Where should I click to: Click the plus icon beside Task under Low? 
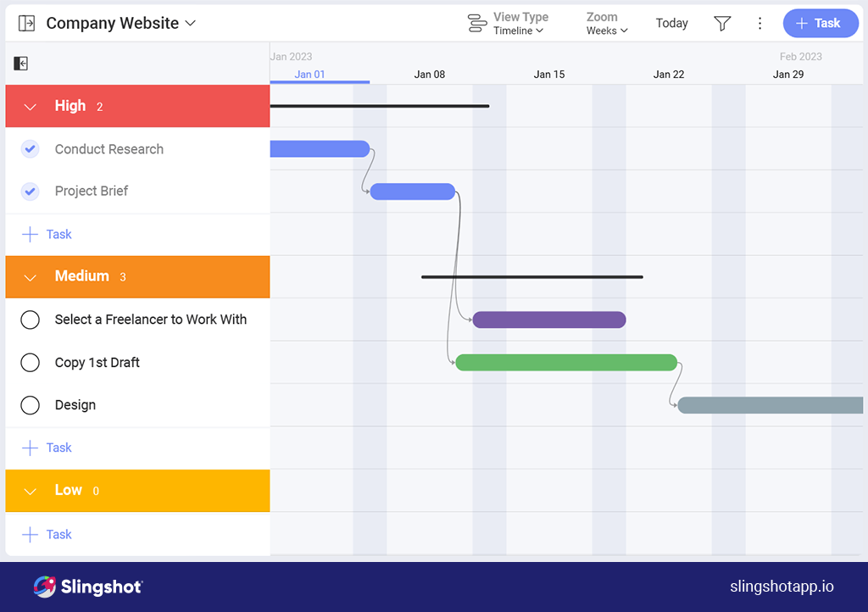(30, 534)
